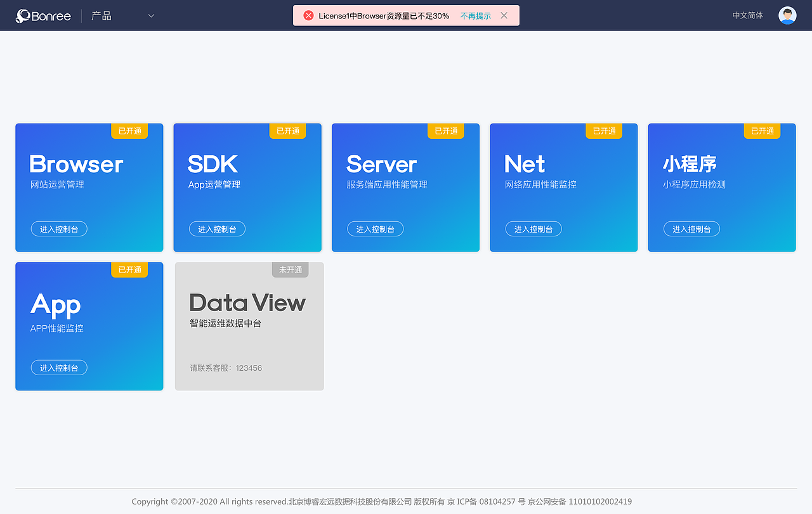The width and height of the screenshot is (812, 514).
Task: Click the Data View card title
Action: click(x=247, y=303)
